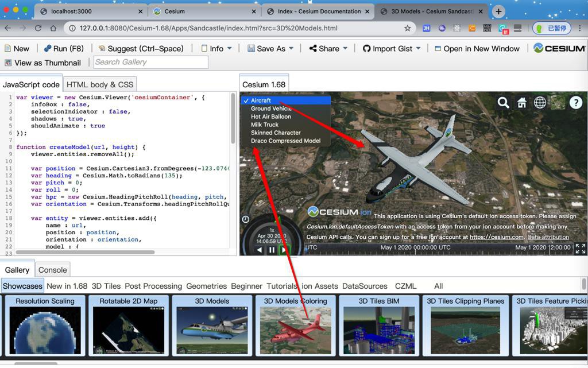Open the scene mode globe picker
Image resolution: width=588 pixels, height=368 pixels.
pos(540,102)
